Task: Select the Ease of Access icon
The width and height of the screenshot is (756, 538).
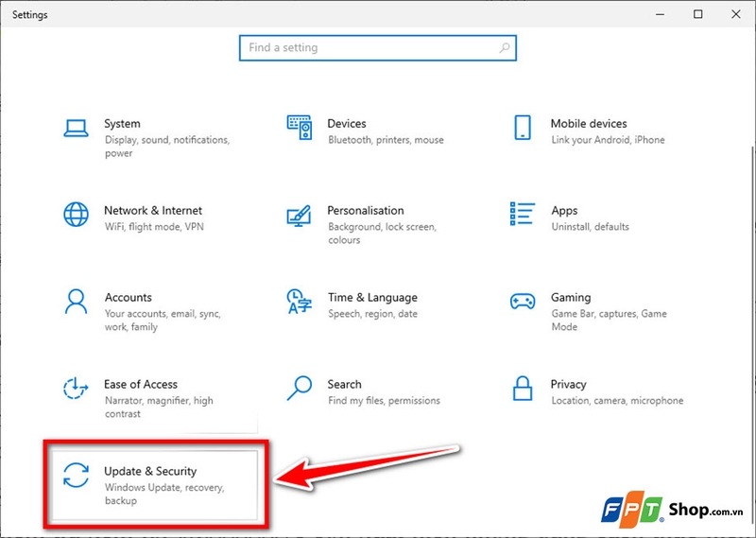Action: (x=76, y=389)
